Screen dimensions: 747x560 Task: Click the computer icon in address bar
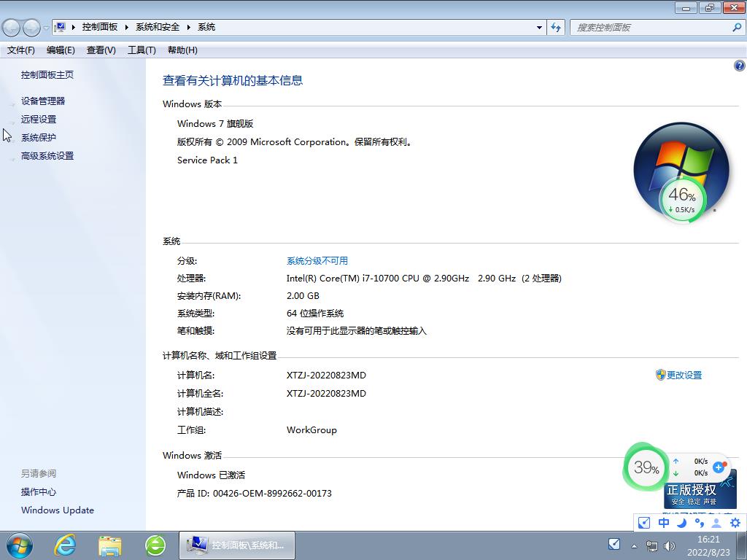pyautogui.click(x=60, y=27)
